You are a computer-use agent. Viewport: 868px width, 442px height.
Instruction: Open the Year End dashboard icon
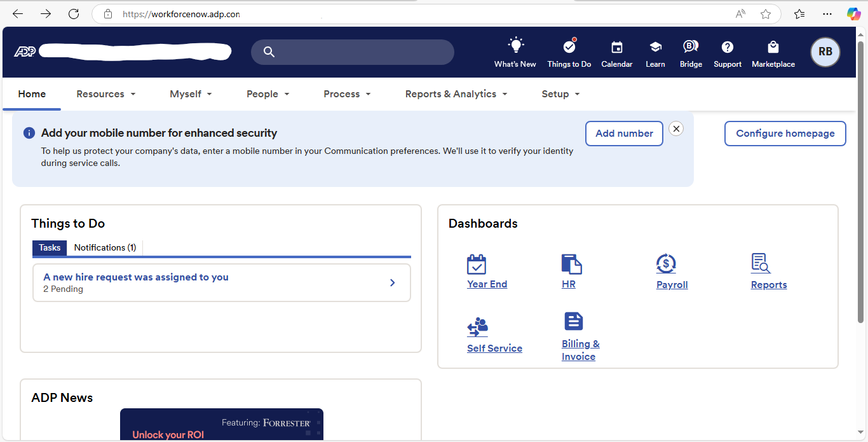(x=477, y=264)
